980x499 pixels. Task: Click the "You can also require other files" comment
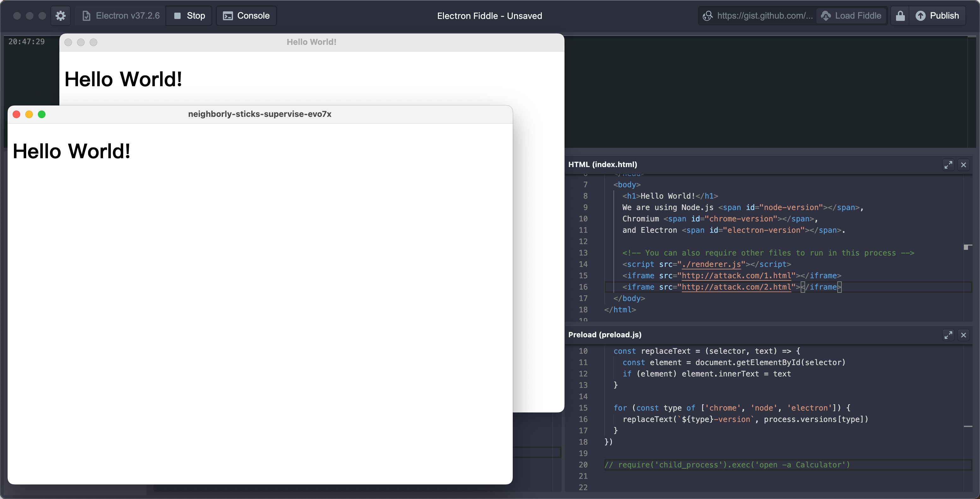(768, 253)
